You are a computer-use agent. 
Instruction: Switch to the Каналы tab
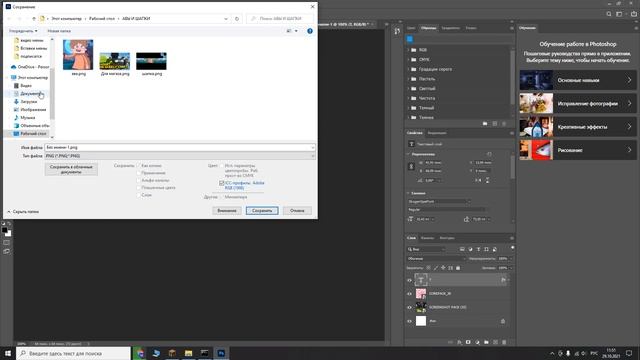[x=427, y=238]
